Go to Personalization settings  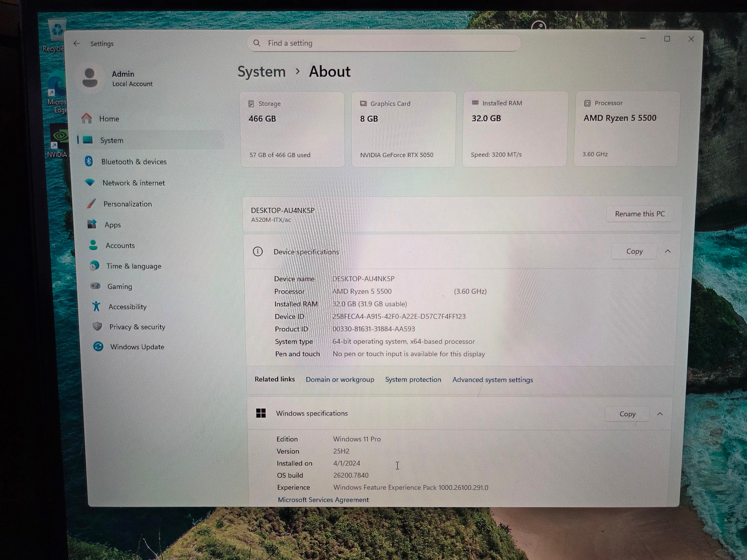click(x=127, y=204)
